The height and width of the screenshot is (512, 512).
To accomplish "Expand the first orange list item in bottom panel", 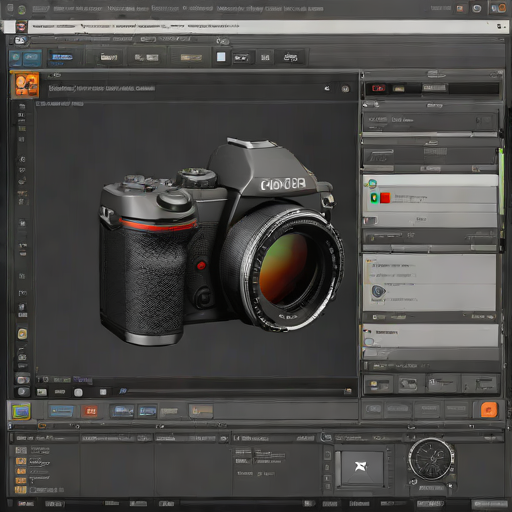I will [x=21, y=461].
